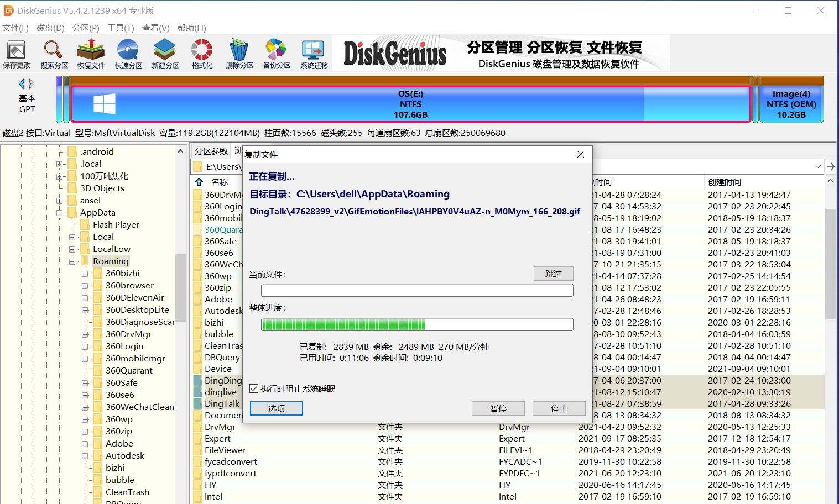
Task: Select the 360browser folder in tree
Action: click(129, 286)
